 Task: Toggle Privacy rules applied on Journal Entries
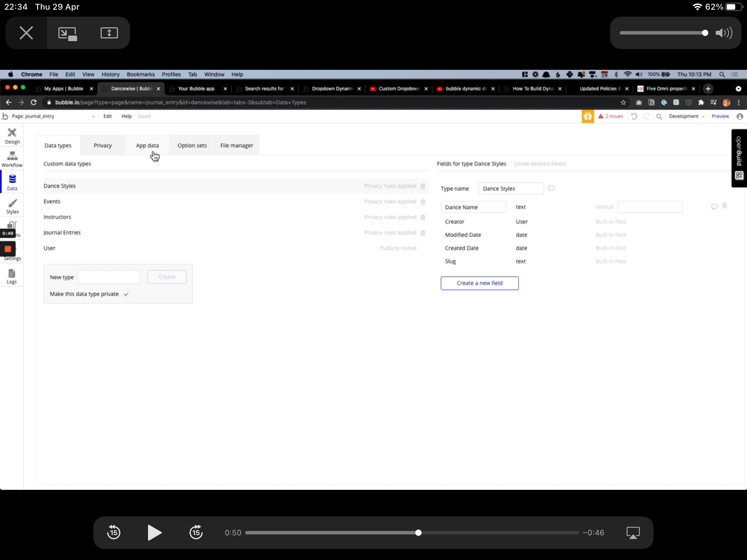pos(390,232)
